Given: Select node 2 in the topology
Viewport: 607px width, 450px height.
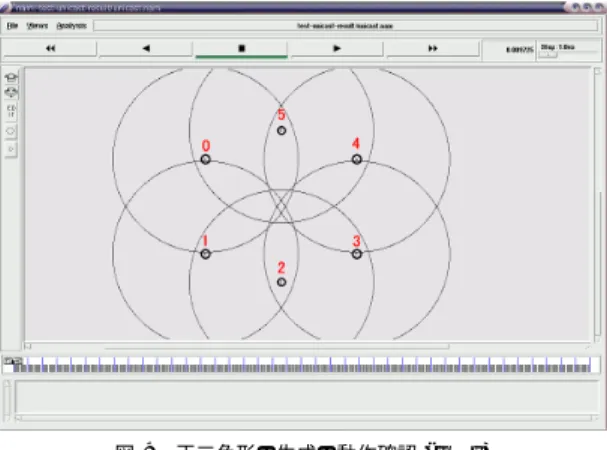Looking at the screenshot, I should click(x=281, y=282).
